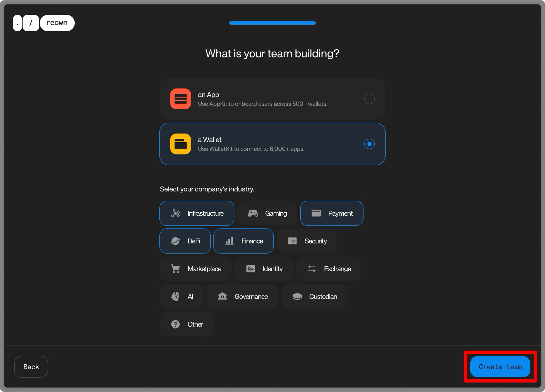Screen dimensions: 545x392
Task: Click the orange App icon
Action: (x=180, y=99)
